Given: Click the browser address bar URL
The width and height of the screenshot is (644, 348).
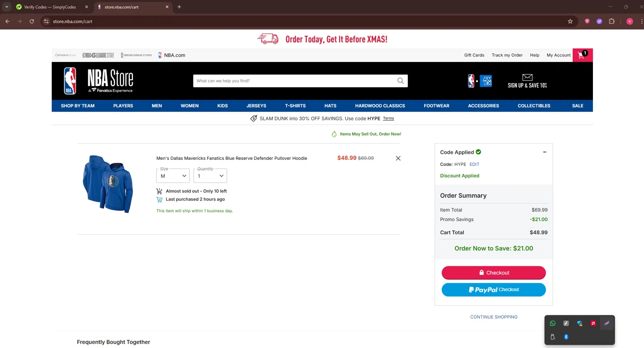Looking at the screenshot, I should click(73, 21).
